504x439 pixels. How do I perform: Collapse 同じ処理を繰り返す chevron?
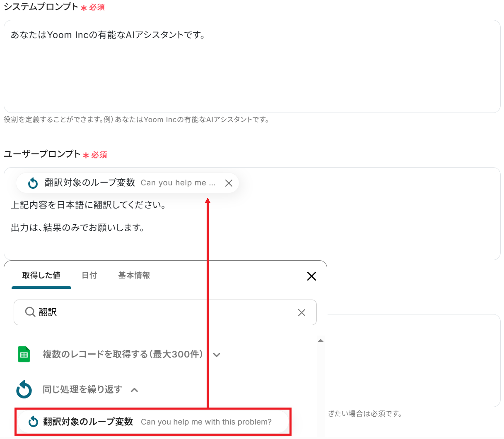coord(134,390)
